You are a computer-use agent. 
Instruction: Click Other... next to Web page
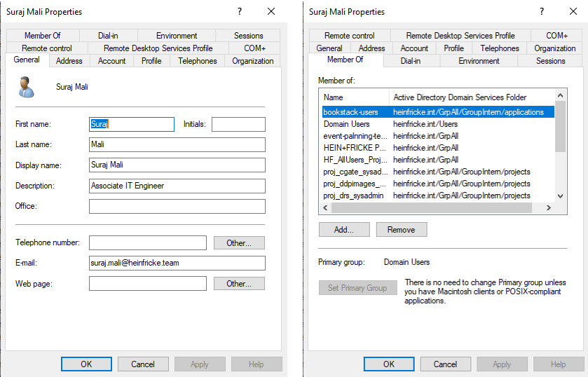point(238,284)
